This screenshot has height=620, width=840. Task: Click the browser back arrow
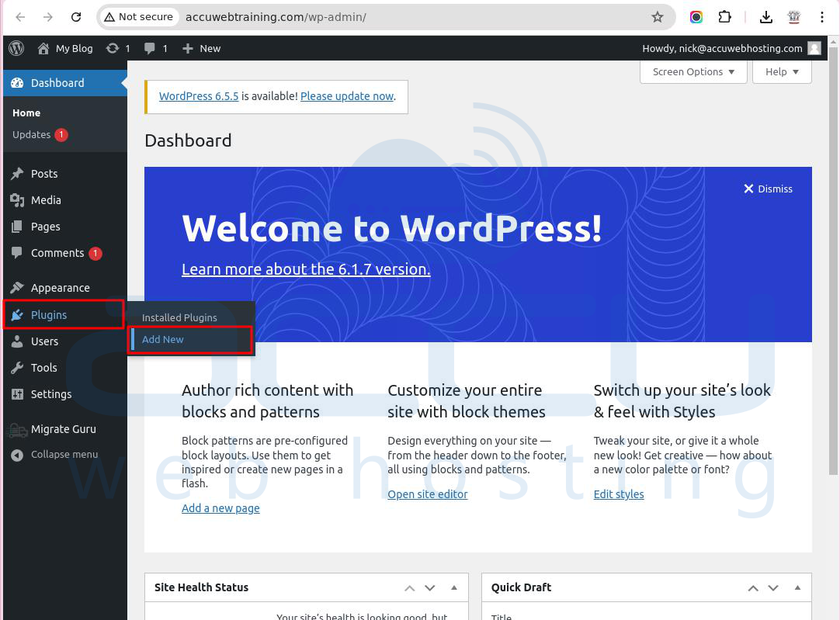pos(20,17)
